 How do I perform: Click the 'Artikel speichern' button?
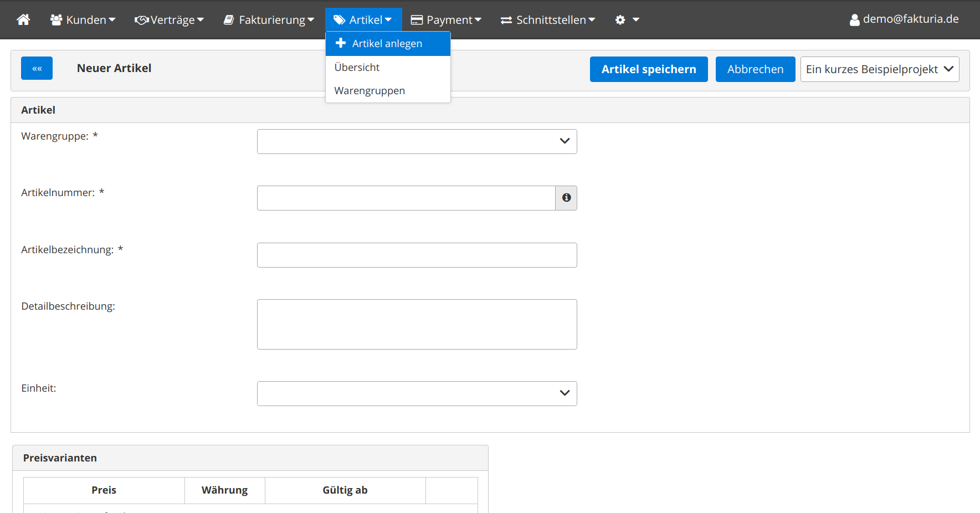(x=648, y=69)
